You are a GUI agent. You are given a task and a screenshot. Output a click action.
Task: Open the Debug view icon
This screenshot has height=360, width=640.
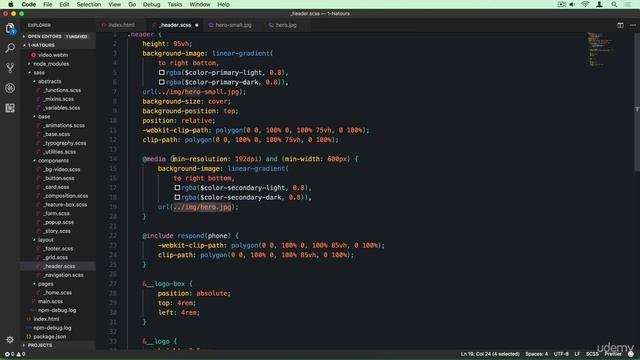10,88
